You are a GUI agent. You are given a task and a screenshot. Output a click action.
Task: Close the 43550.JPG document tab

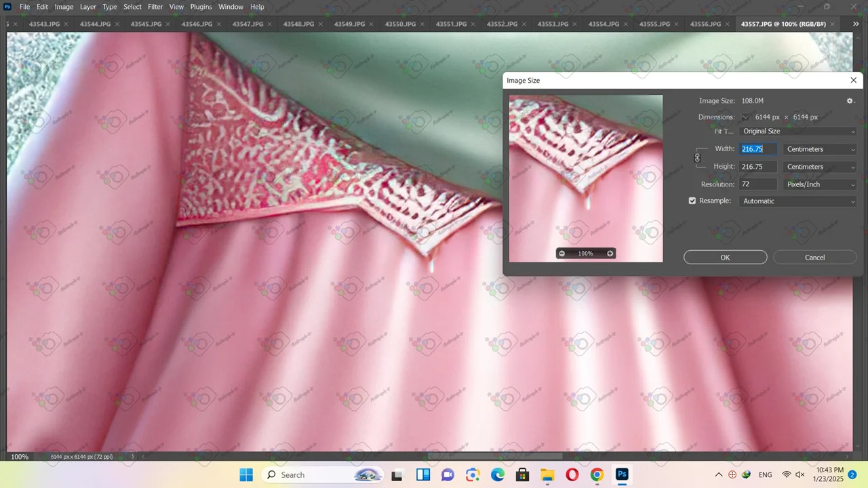coord(422,24)
